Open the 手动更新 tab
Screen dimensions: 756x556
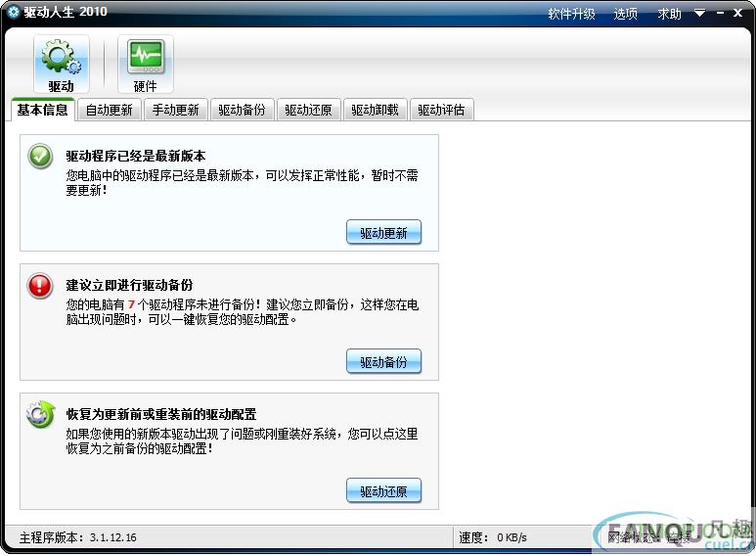(x=175, y=110)
